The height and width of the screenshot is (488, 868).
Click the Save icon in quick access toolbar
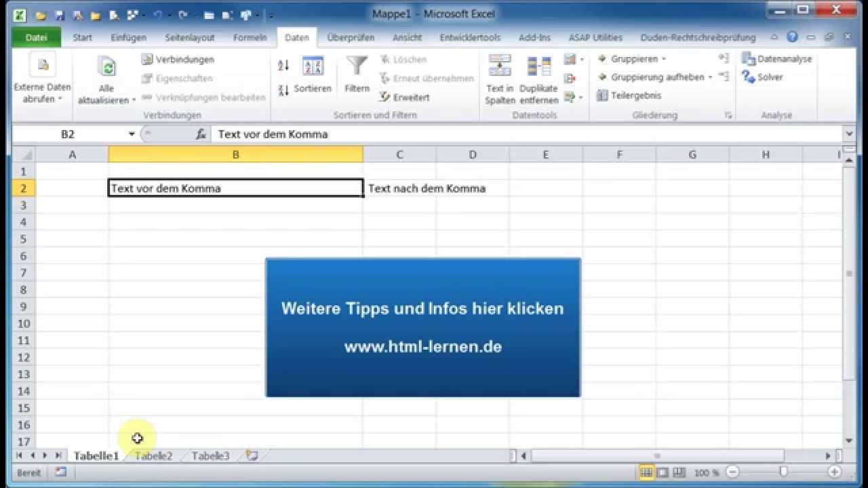coord(59,14)
